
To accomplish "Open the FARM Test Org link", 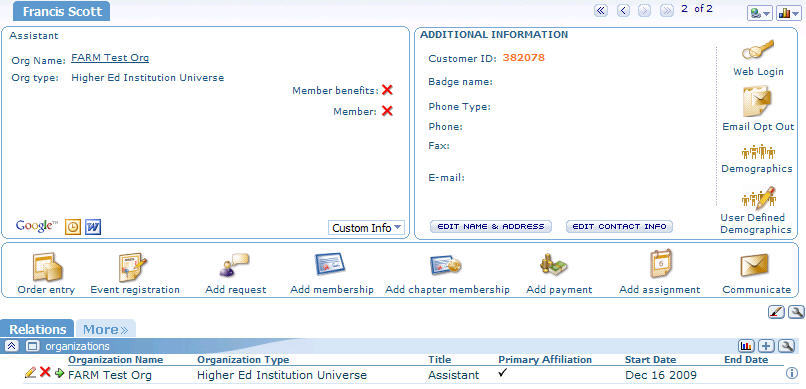I will point(110,58).
